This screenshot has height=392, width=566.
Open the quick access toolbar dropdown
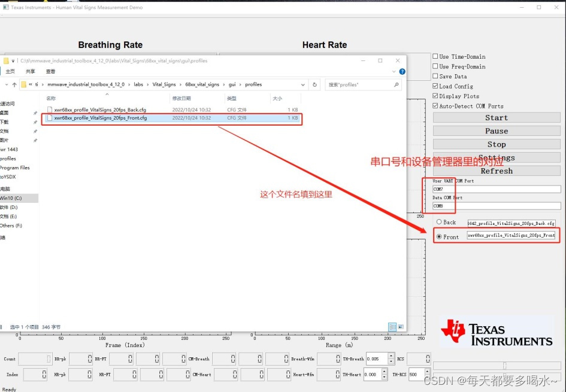pos(13,61)
